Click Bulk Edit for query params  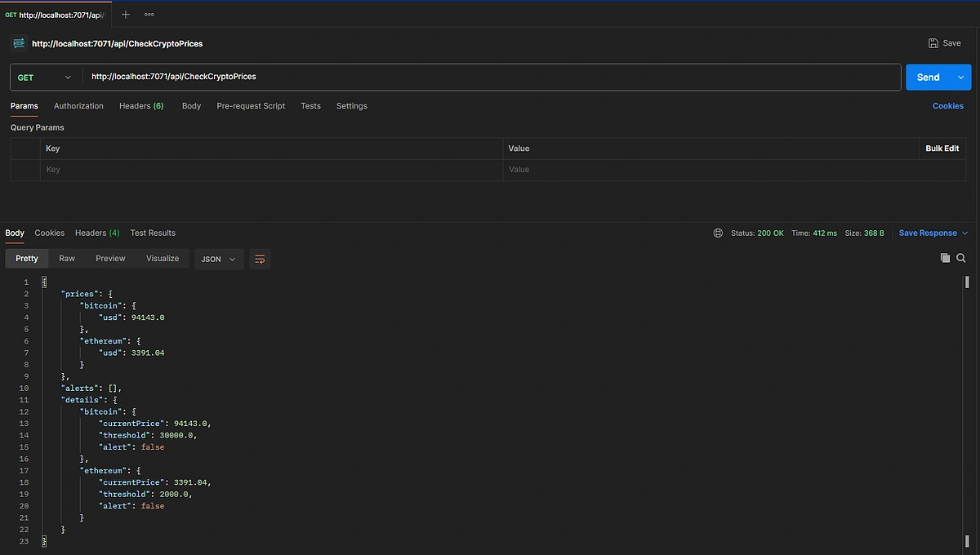pos(942,148)
